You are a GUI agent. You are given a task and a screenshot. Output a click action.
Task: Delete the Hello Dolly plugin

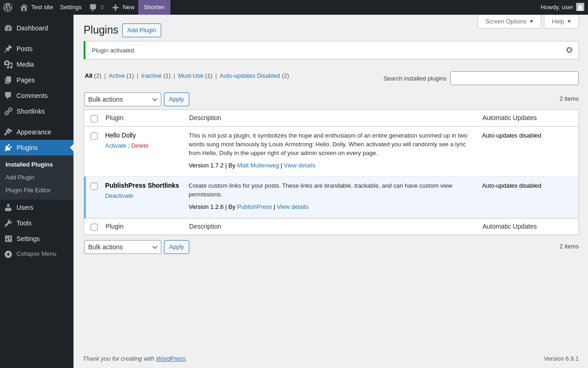pyautogui.click(x=140, y=146)
